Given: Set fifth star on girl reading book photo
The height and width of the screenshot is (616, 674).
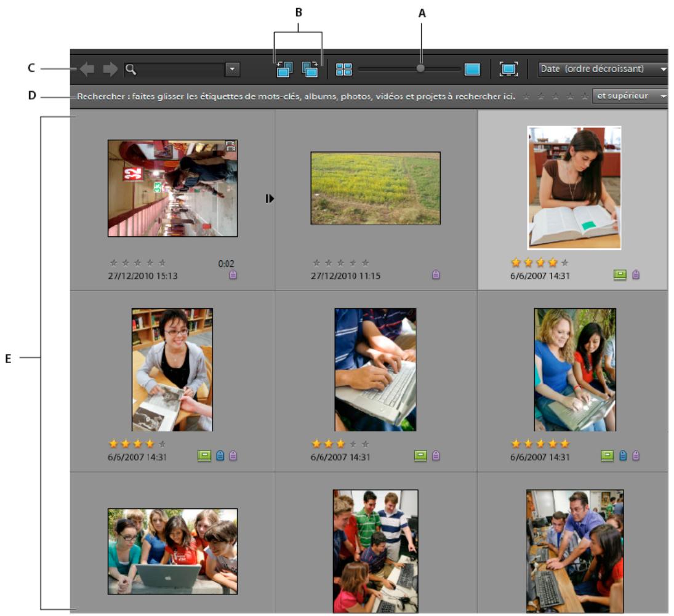Looking at the screenshot, I should (565, 262).
